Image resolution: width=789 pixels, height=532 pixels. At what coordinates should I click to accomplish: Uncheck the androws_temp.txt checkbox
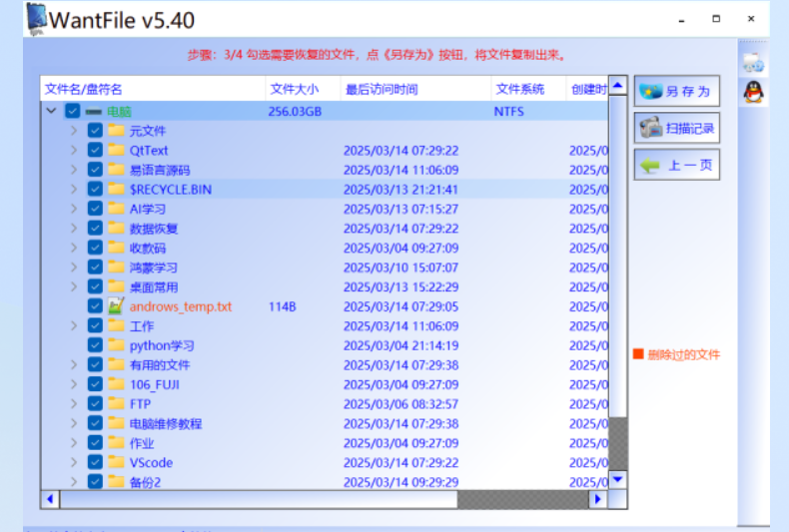[95, 306]
